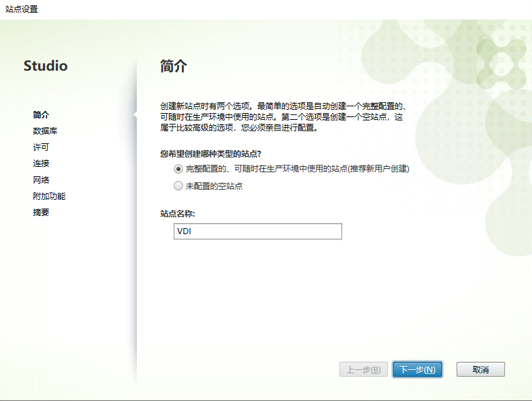Screen dimensions: 532x401
Task: Click the 您希望创建哪种类型的站点? question label
Action: coord(210,153)
